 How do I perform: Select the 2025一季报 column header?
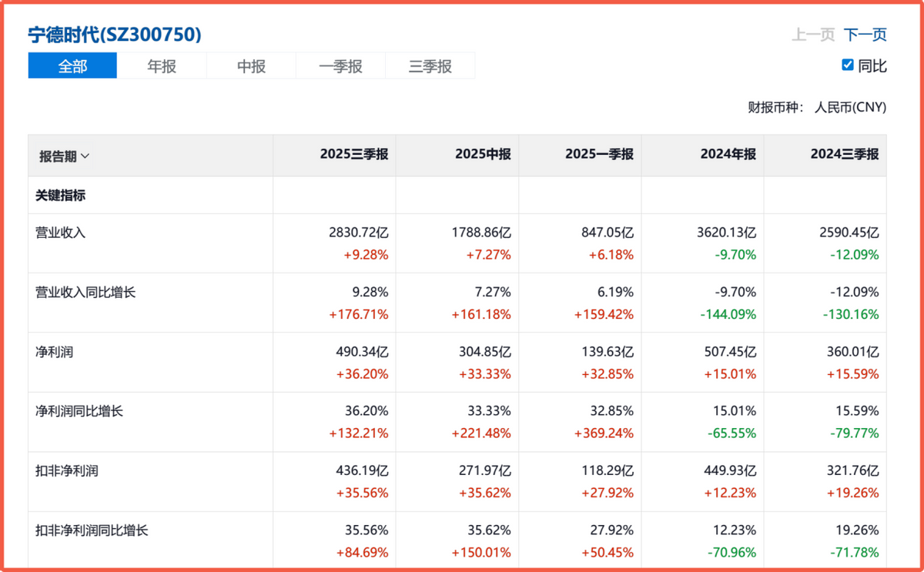599,155
